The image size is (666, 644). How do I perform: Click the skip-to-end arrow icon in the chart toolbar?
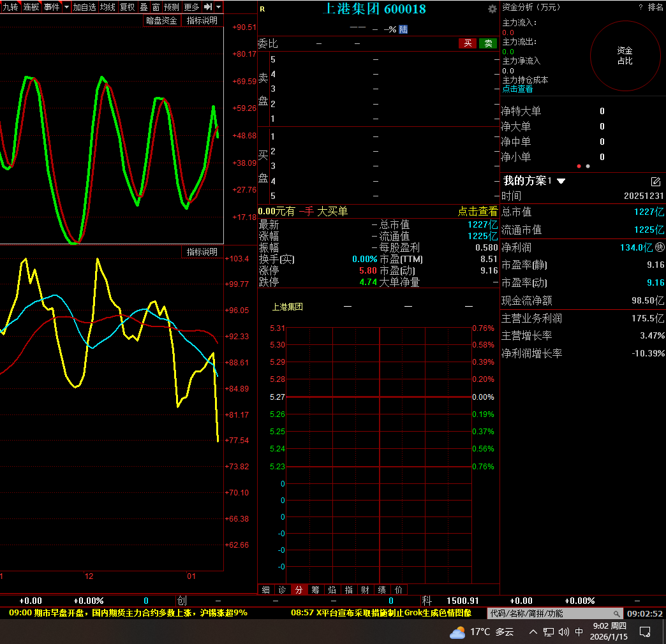click(x=208, y=7)
